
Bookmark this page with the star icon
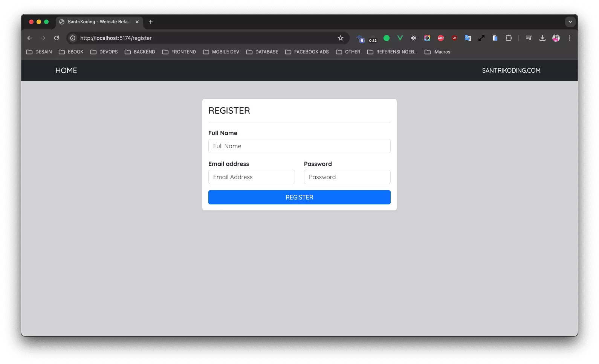(341, 38)
